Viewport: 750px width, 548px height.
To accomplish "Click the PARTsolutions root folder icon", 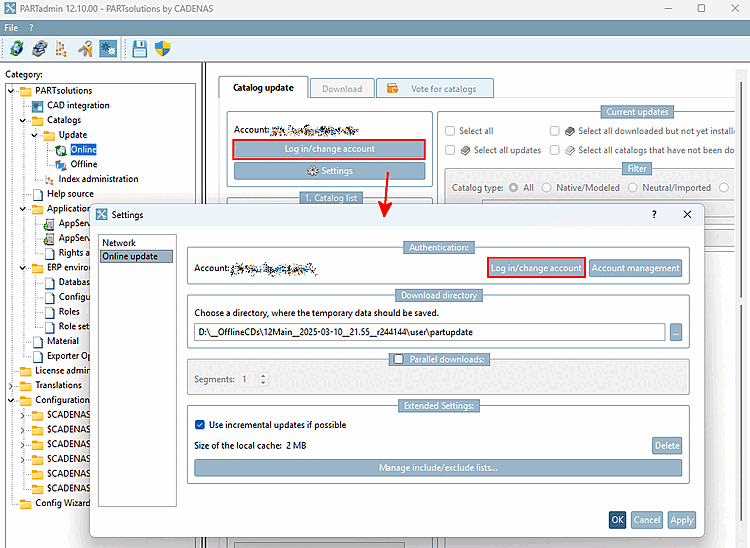I will click(26, 91).
